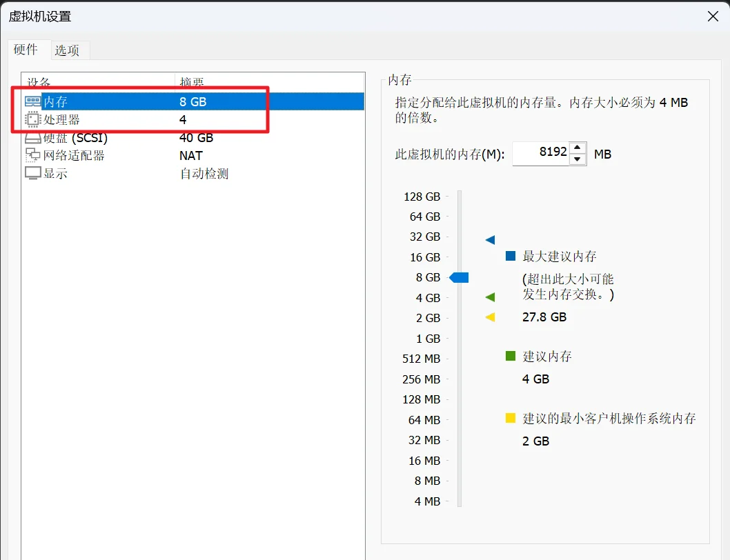The width and height of the screenshot is (730, 560).
Task: Click the blue memory slider handle
Action: [x=459, y=277]
